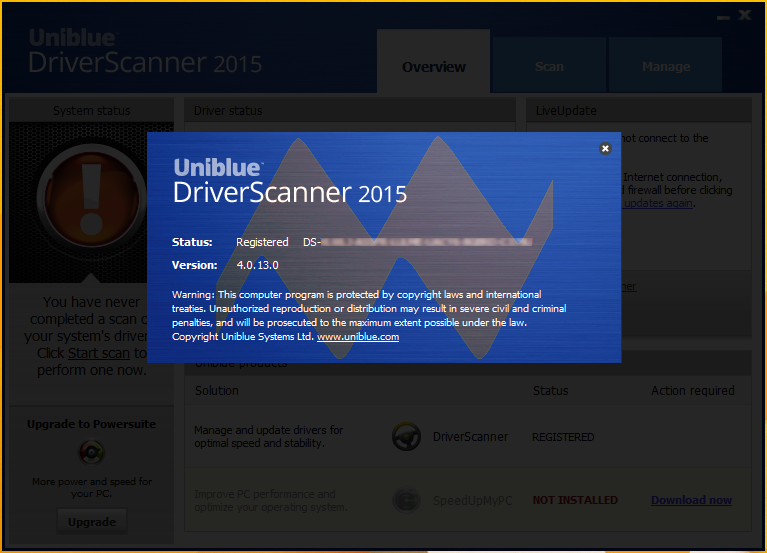Open the www.uniblue.com link
Screen dimensions: 767x553
(358, 336)
